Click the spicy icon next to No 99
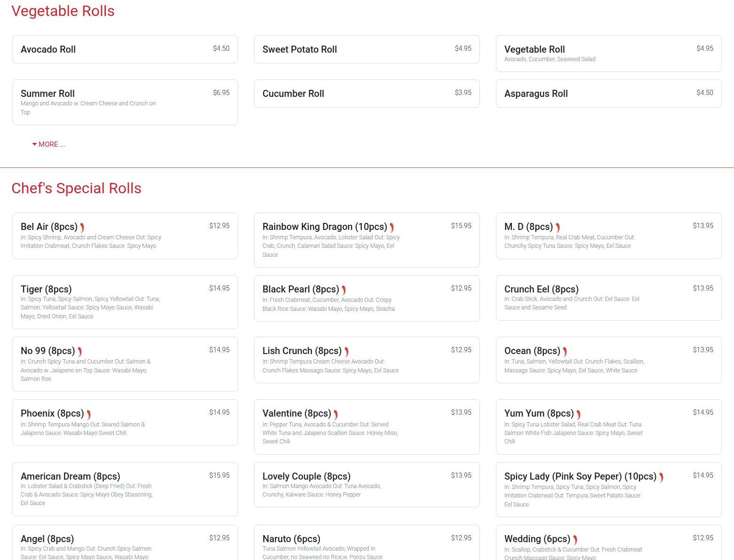734x560 pixels. 80,352
